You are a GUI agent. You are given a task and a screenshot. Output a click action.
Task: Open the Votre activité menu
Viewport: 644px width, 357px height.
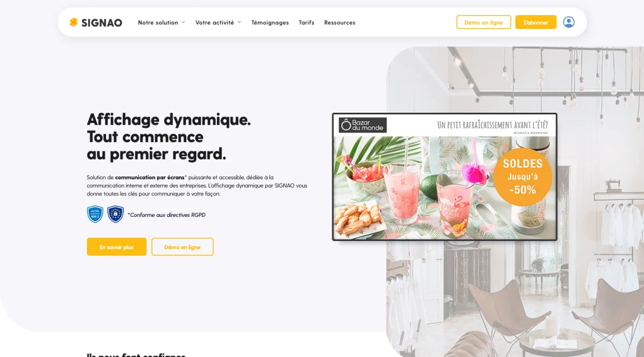pos(215,23)
